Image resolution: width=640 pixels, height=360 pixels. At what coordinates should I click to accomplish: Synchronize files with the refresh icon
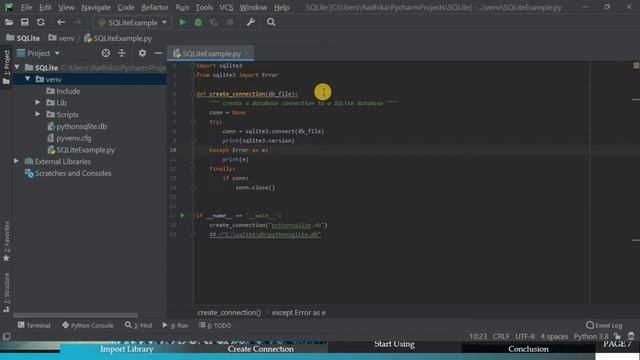pyautogui.click(x=40, y=22)
